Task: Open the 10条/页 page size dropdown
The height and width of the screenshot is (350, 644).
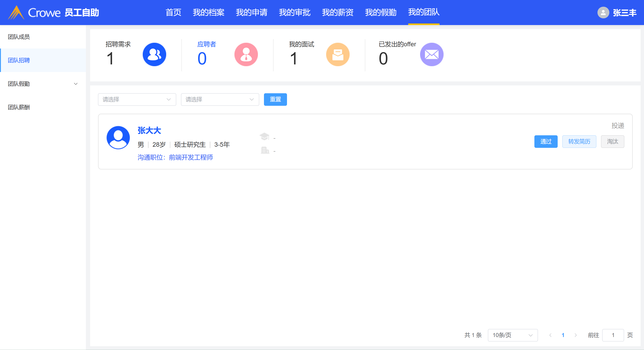Action: [x=512, y=335]
